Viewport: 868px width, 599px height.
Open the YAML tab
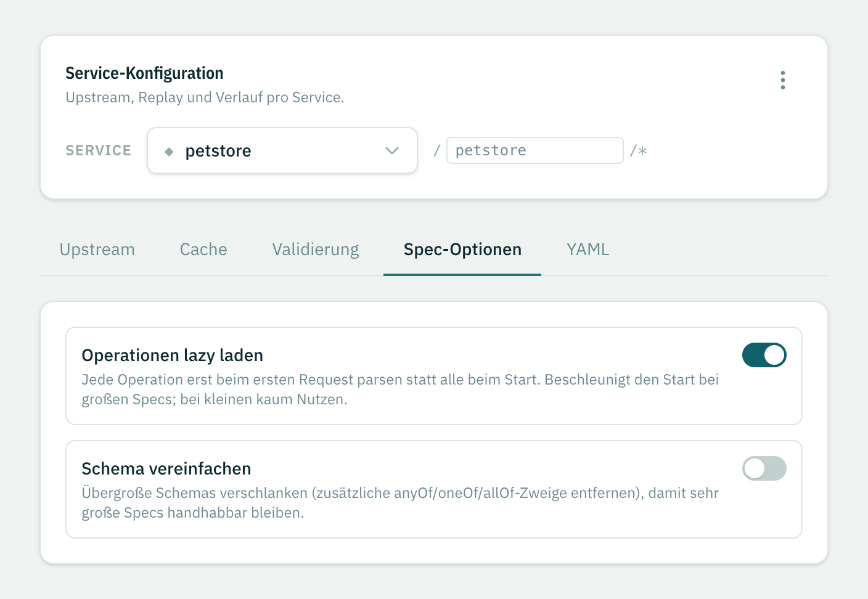pyautogui.click(x=588, y=250)
